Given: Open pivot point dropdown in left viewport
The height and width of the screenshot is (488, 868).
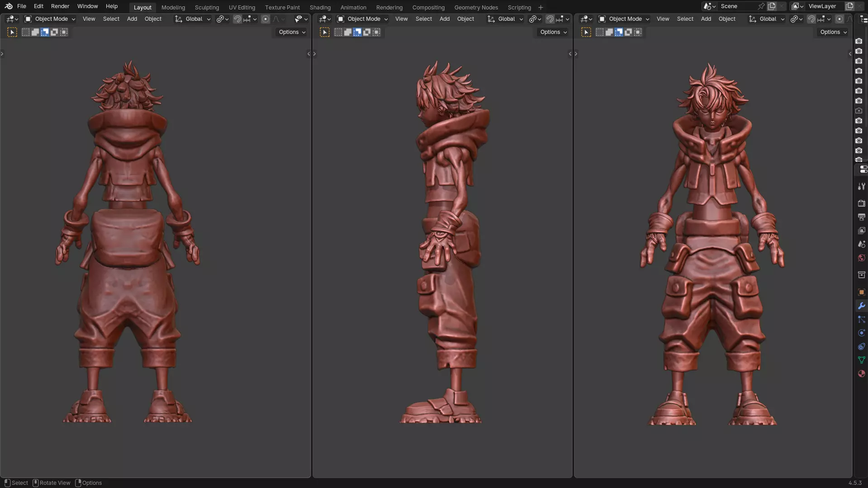Looking at the screenshot, I should pos(222,19).
